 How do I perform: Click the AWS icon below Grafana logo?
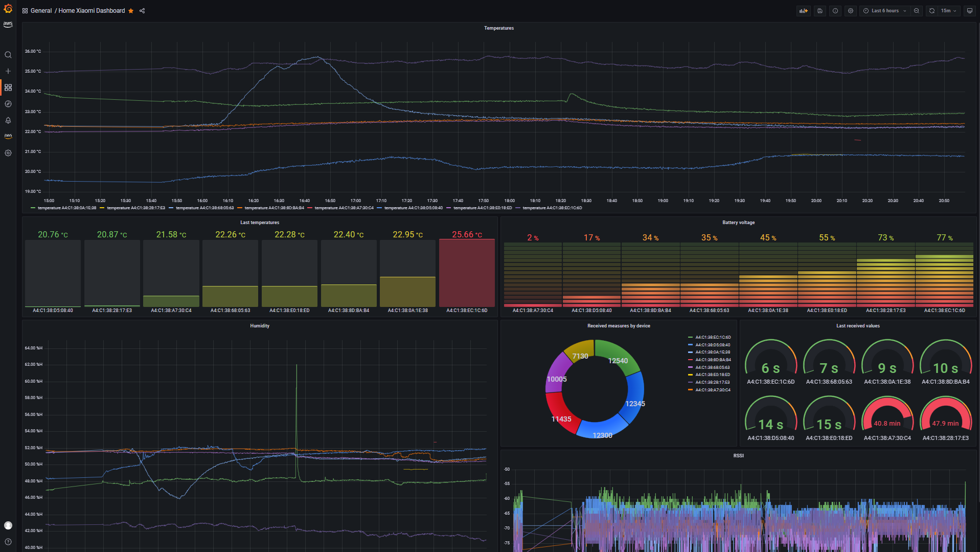[x=8, y=24]
